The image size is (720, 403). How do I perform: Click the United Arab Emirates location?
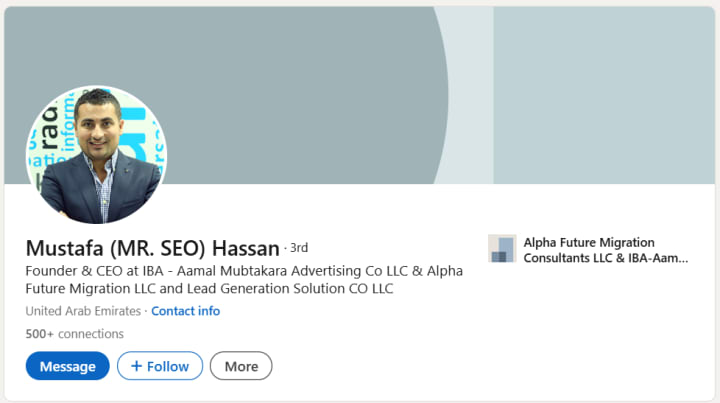click(83, 311)
